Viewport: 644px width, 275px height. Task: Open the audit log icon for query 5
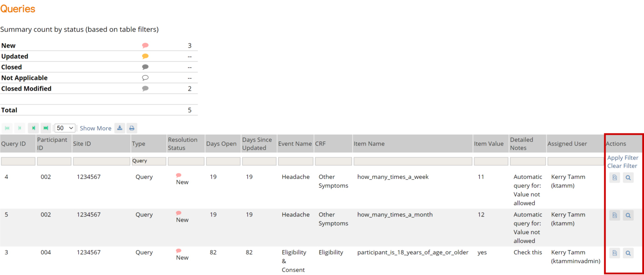pyautogui.click(x=614, y=215)
